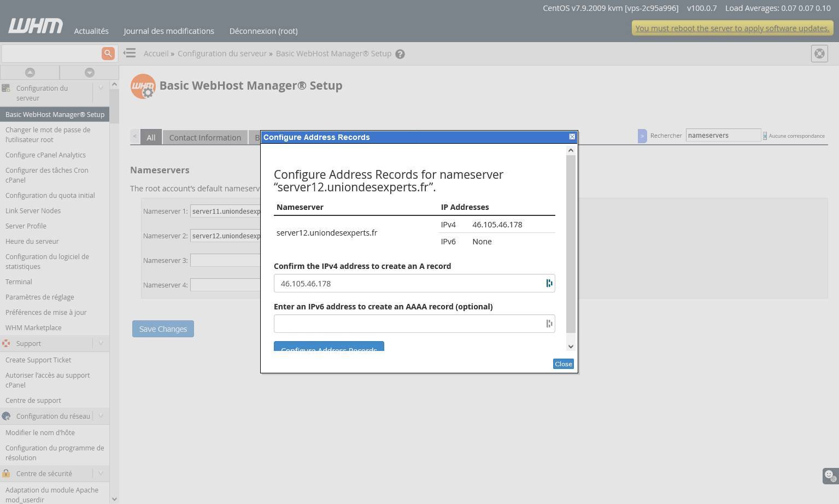This screenshot has width=839, height=504.
Task: Select the Contact Information tab
Action: point(205,138)
